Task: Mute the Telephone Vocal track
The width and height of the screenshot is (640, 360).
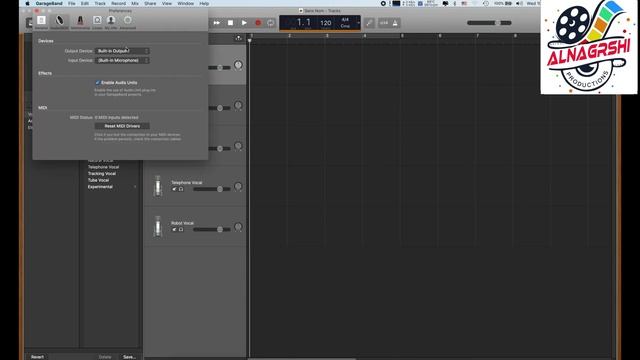Action: [x=174, y=189]
